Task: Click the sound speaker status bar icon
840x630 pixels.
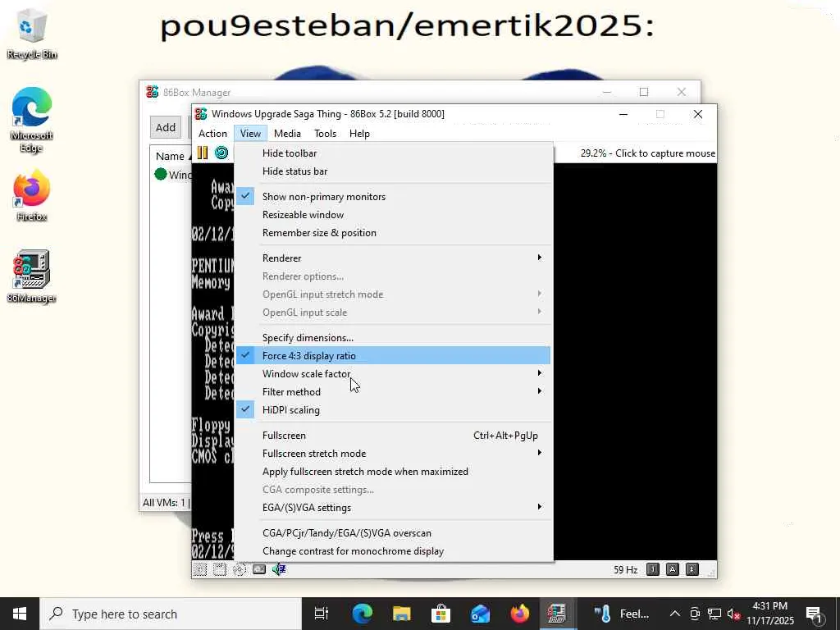Action: point(279,569)
